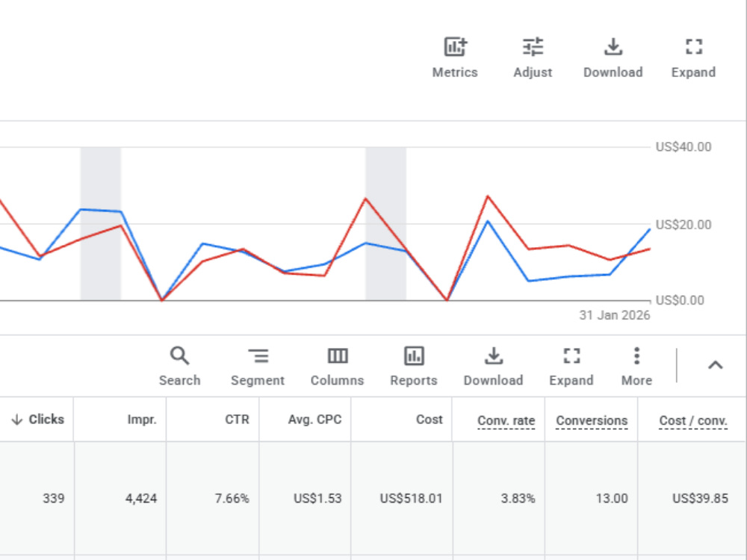Open the chart Metrics selector
The height and width of the screenshot is (560, 747).
point(455,57)
